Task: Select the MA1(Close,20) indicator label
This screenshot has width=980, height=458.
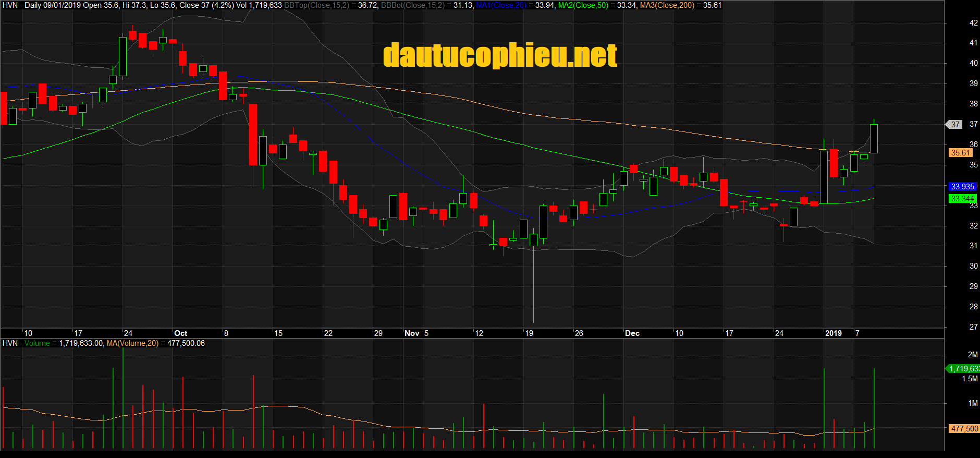Action: coord(500,5)
